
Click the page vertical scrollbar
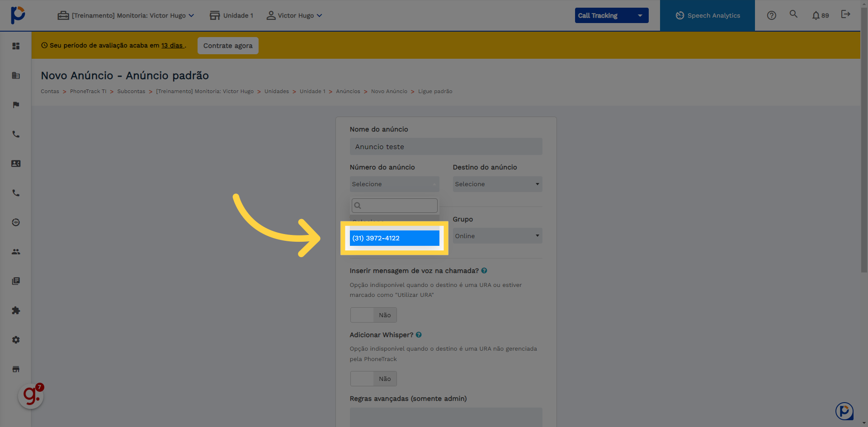click(x=864, y=140)
